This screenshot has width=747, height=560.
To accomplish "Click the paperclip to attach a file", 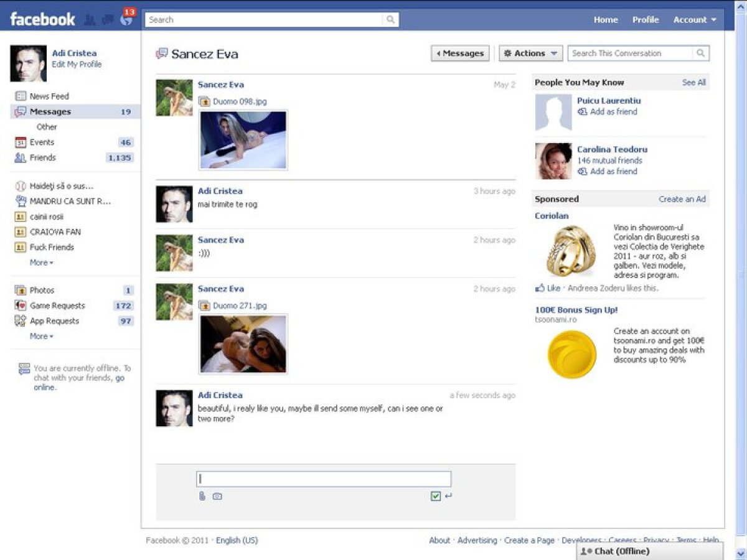I will 200,496.
